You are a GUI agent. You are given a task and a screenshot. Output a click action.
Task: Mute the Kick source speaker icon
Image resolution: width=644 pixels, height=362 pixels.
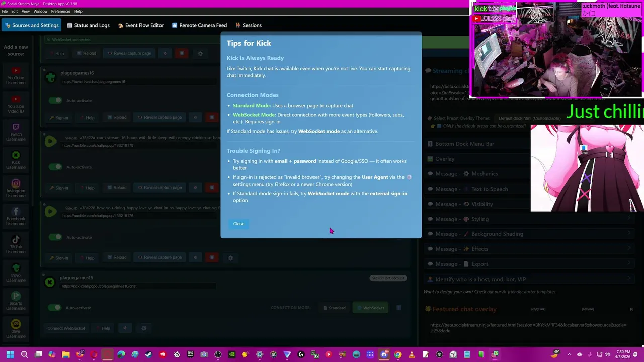click(125, 328)
